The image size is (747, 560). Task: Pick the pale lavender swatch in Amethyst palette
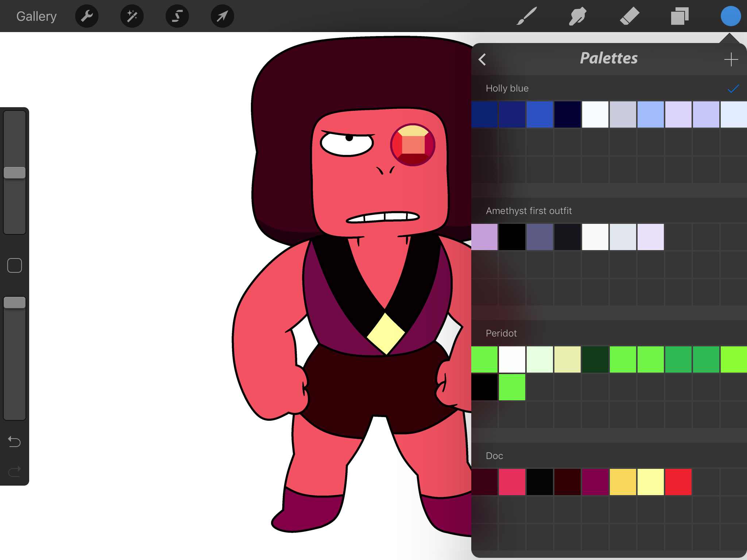pyautogui.click(x=651, y=237)
